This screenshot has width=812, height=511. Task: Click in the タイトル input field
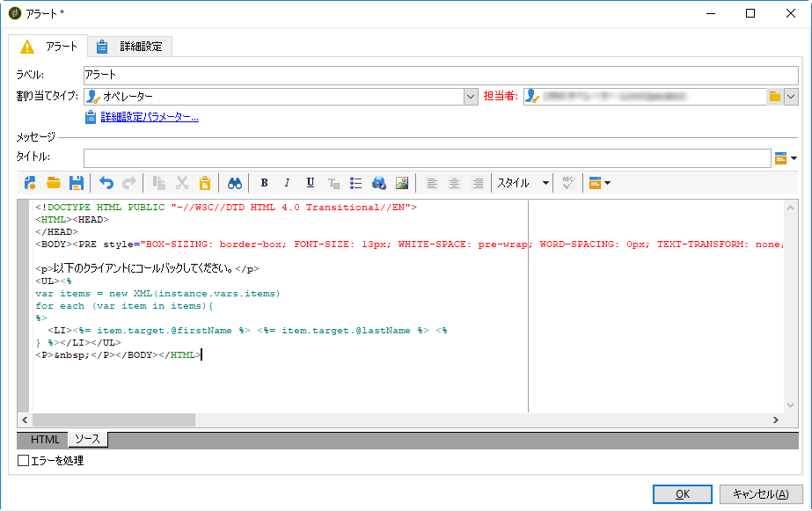(x=428, y=158)
